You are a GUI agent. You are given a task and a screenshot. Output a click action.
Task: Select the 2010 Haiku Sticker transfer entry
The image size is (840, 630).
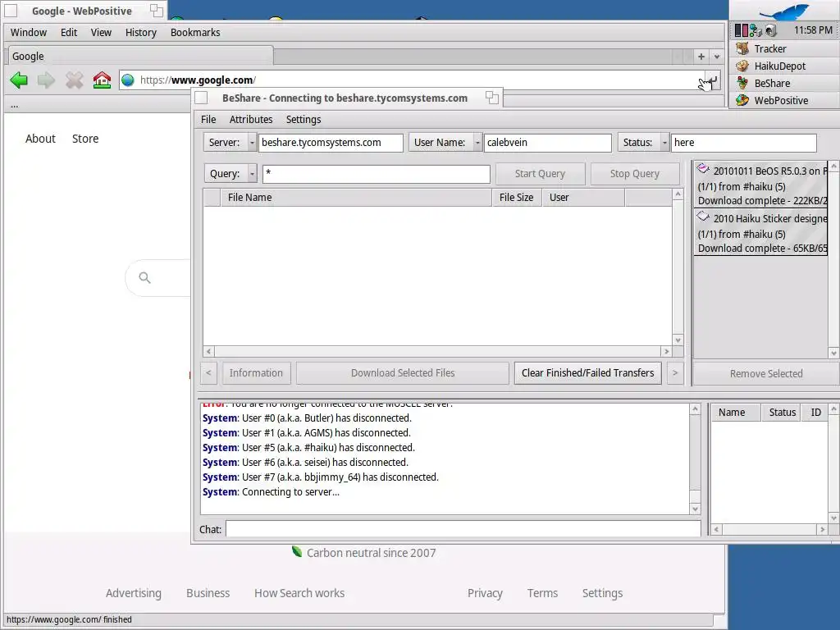point(760,233)
